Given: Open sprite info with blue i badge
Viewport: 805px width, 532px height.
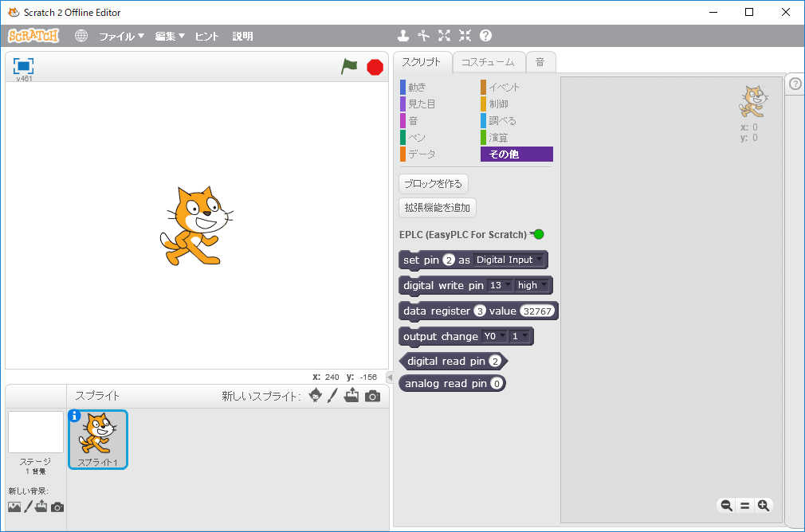Looking at the screenshot, I should pos(75,415).
